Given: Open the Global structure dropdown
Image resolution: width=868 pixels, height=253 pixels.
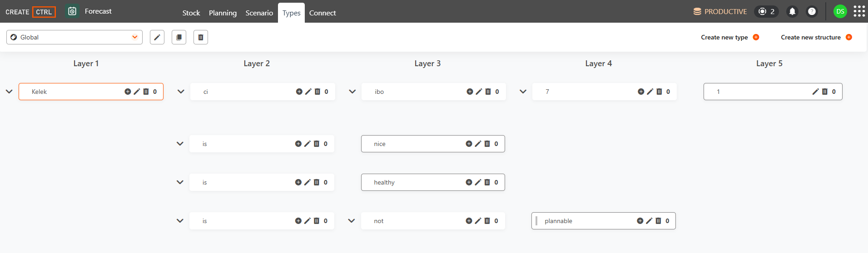Looking at the screenshot, I should [74, 37].
